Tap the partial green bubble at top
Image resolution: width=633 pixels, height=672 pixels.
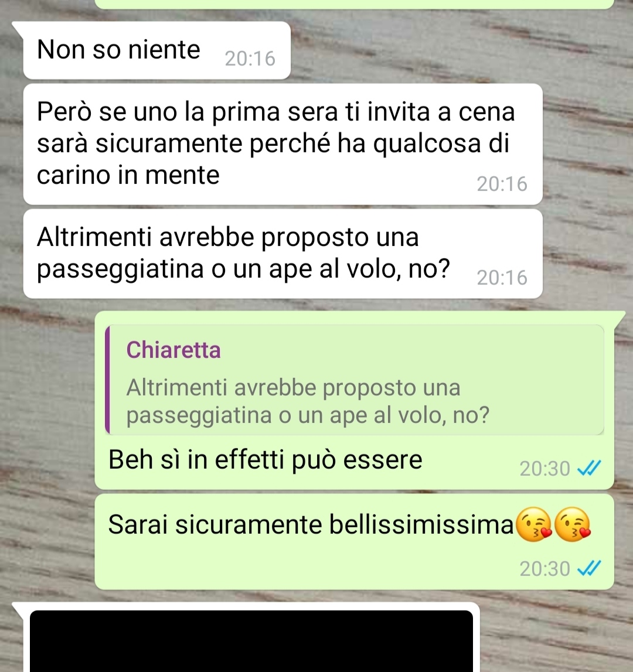pyautogui.click(x=354, y=4)
